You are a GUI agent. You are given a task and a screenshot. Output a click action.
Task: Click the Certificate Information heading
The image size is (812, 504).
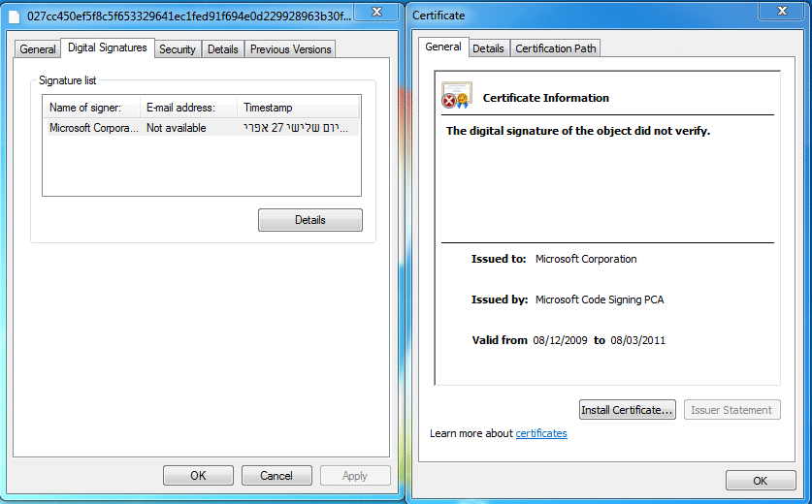point(546,98)
